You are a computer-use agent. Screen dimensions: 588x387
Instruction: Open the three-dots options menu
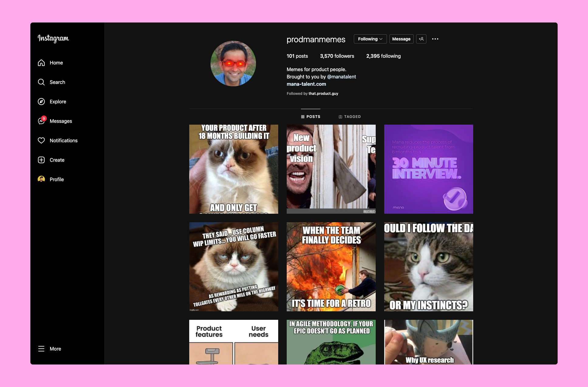[x=435, y=39]
